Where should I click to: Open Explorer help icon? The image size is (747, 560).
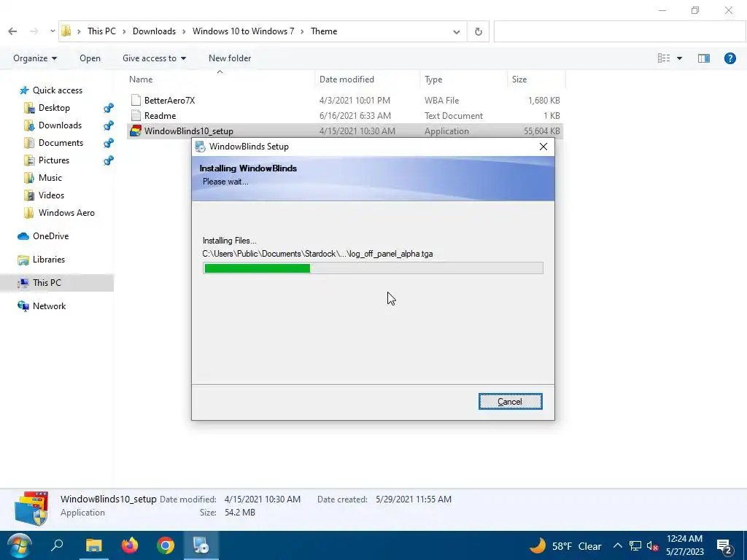click(x=729, y=58)
